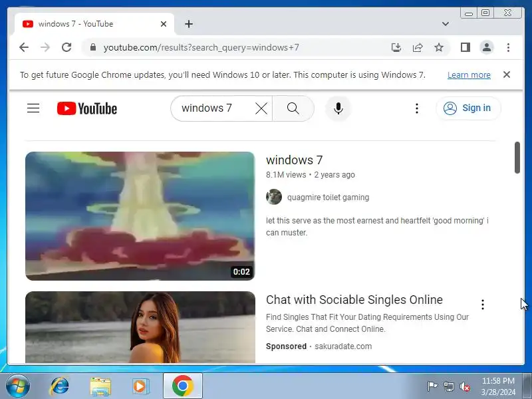Open the YouTube hamburger guide menu

[33, 108]
